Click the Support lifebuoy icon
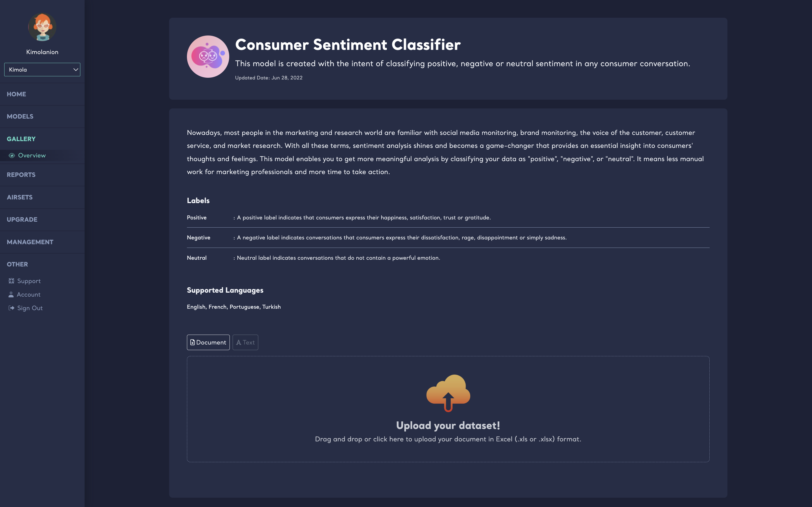 click(x=11, y=281)
